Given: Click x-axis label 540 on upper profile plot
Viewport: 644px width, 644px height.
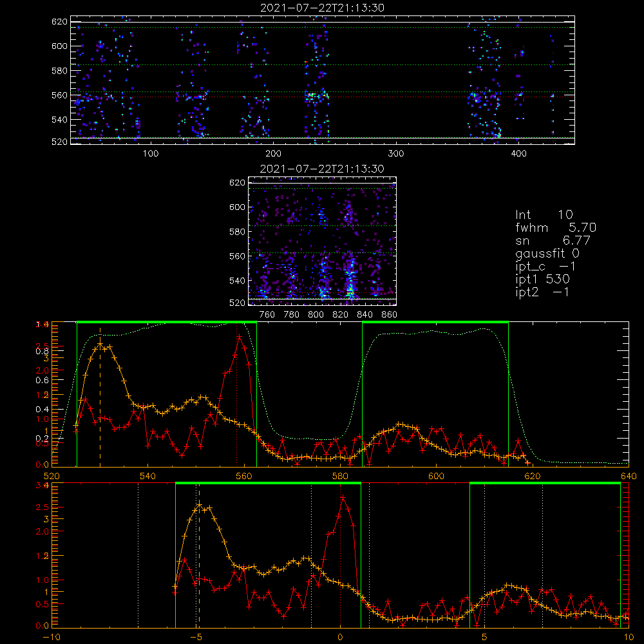Looking at the screenshot, I should [148, 476].
